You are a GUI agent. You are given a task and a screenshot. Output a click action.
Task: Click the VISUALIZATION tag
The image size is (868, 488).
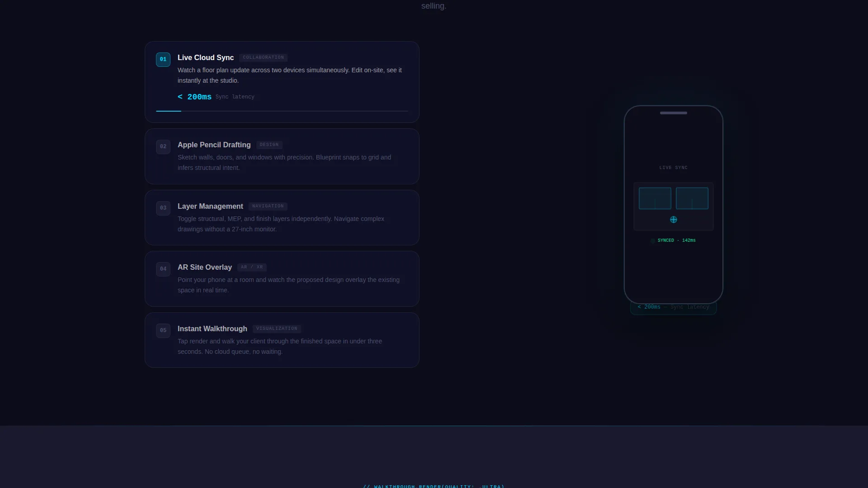277,329
